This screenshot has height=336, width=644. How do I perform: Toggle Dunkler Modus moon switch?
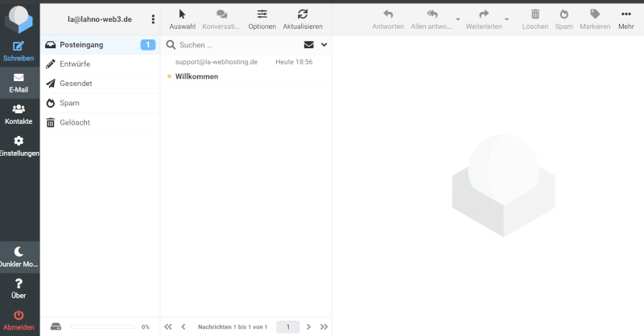[x=19, y=252]
